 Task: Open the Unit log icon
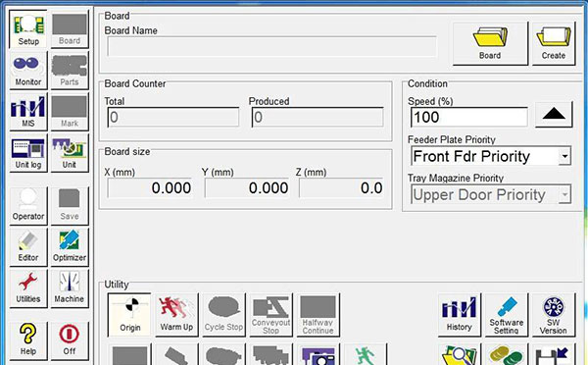coord(28,153)
